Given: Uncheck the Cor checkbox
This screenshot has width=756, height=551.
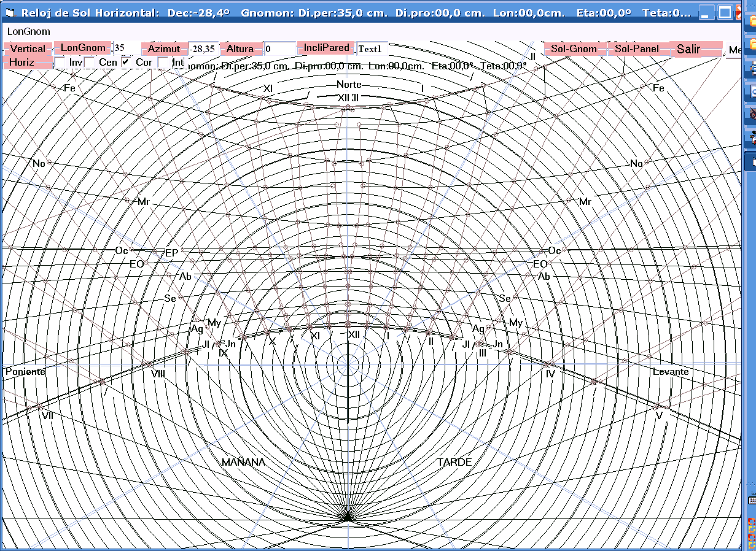Looking at the screenshot, I should pos(126,63).
